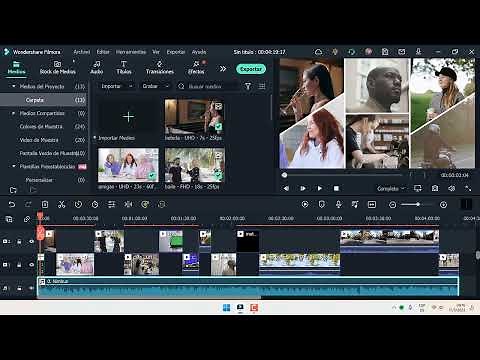Toggle lock on the audio track
The width and height of the screenshot is (480, 360).
coord(19,288)
